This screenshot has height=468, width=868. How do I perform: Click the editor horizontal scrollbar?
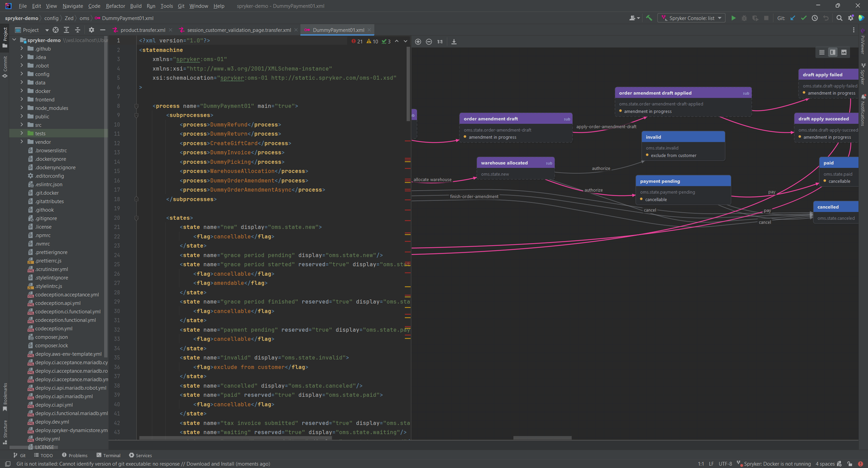click(235, 438)
